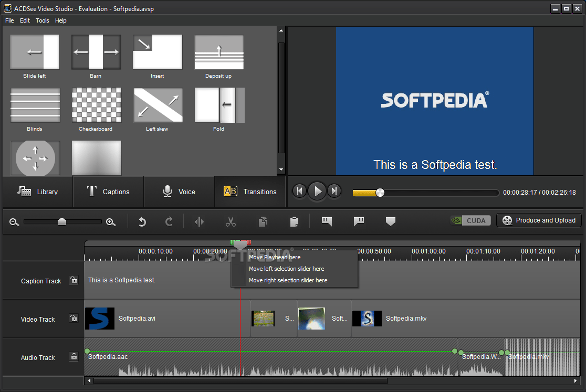Click the CUDA acceleration badge
Screen dimensions: 586x392
pyautogui.click(x=470, y=220)
